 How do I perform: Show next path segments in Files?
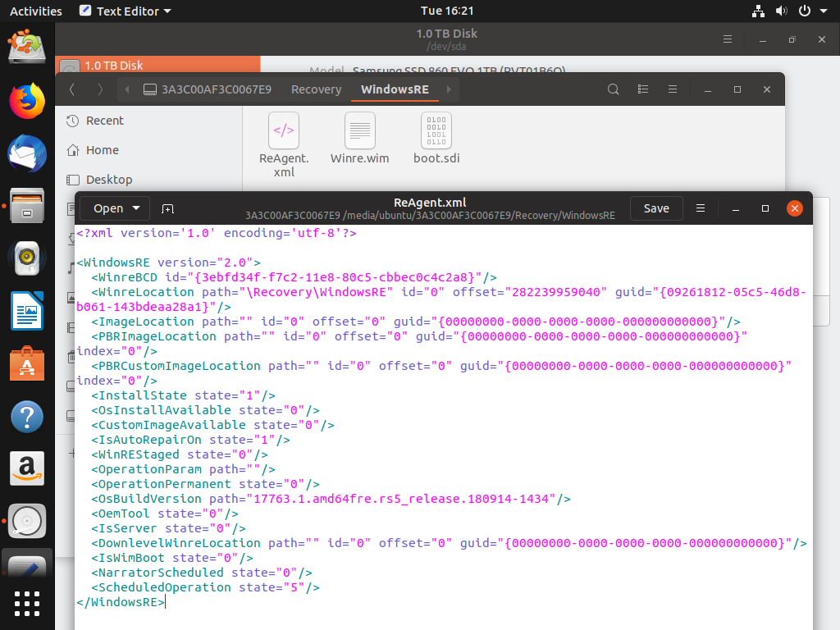(x=449, y=89)
